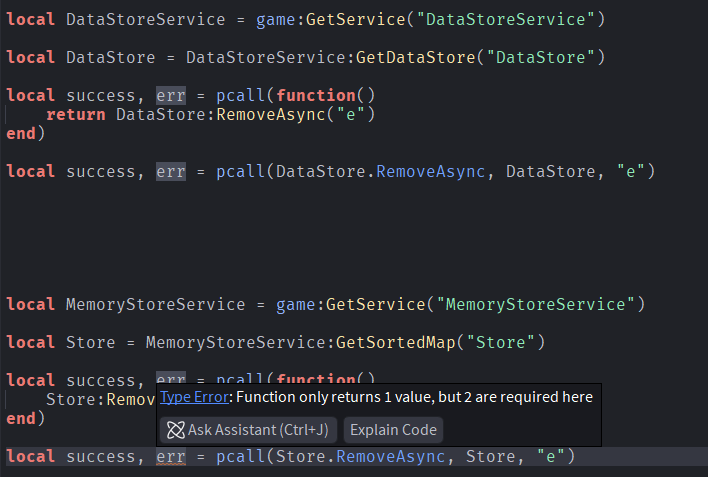Click the local DataStore variable name on line two
708x477 pixels.
tap(111, 57)
